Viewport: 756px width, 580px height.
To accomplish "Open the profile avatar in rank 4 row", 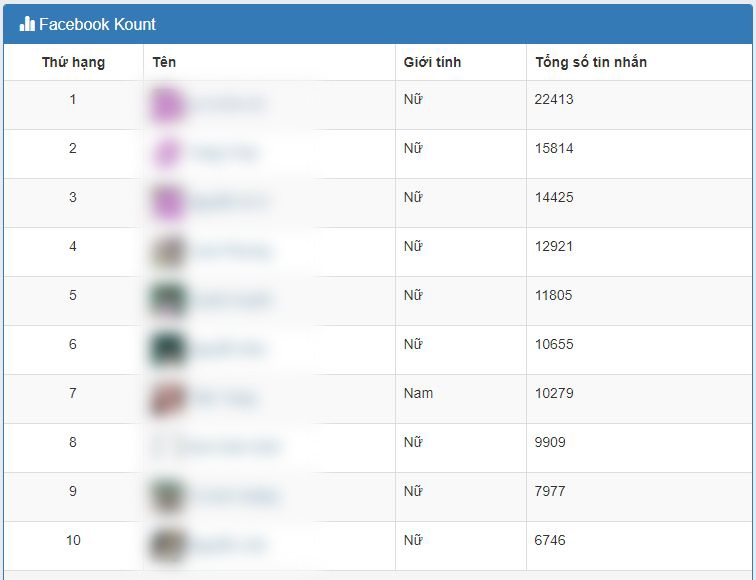I will [168, 252].
